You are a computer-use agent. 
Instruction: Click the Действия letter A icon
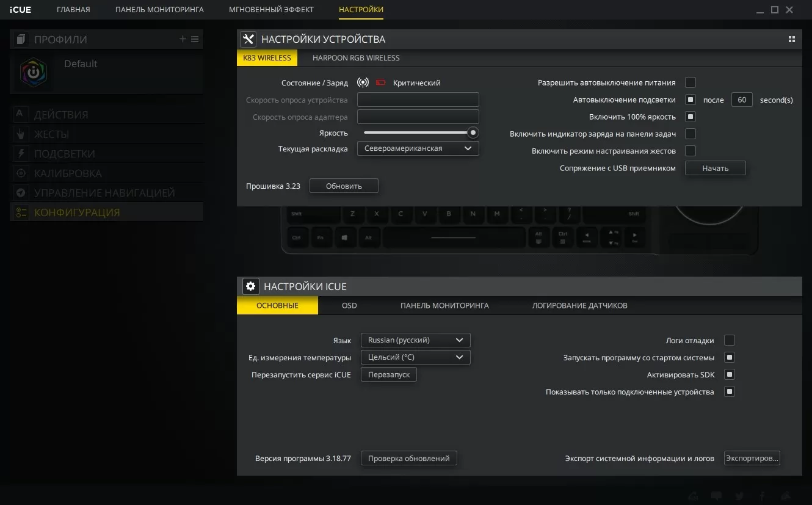[x=20, y=114]
